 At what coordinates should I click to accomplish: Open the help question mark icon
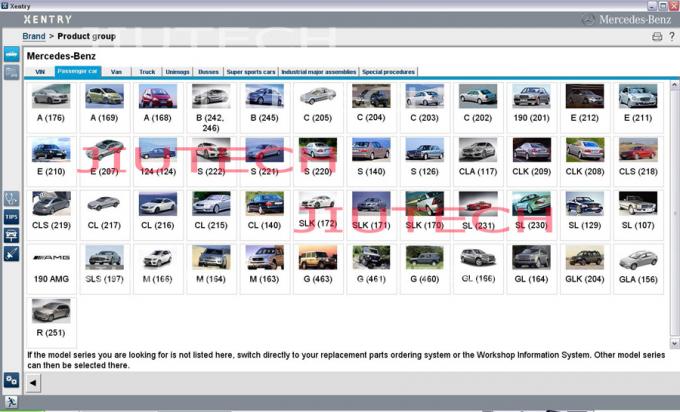click(x=672, y=37)
